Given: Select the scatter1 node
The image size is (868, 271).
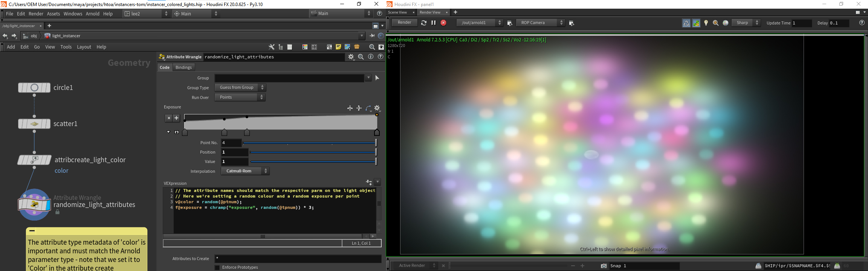Looking at the screenshot, I should tap(34, 124).
